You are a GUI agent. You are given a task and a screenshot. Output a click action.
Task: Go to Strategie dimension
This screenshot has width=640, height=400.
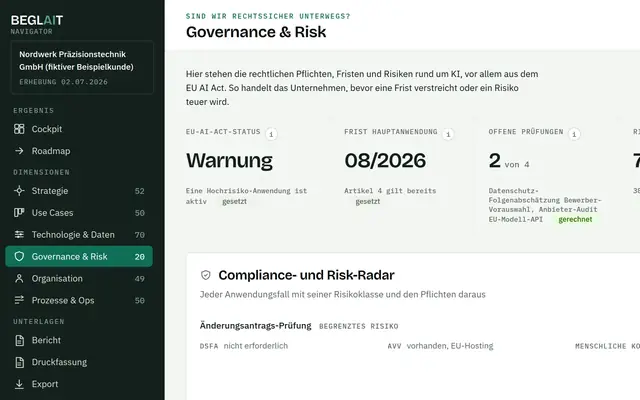click(x=79, y=191)
